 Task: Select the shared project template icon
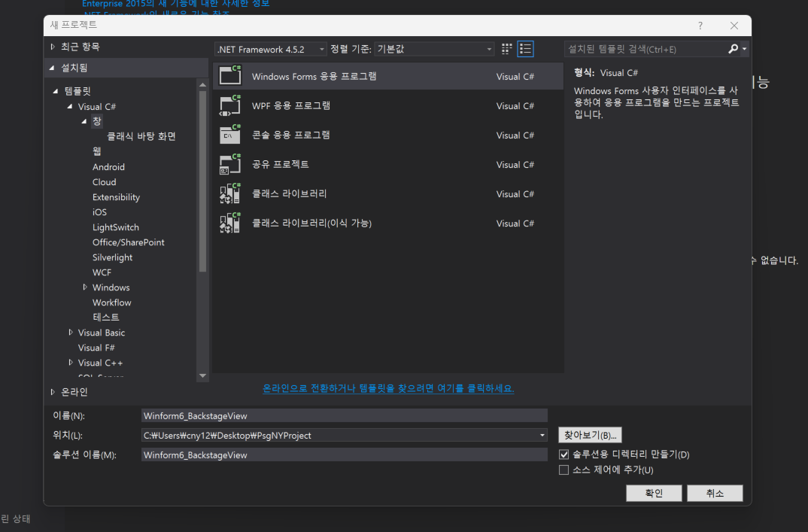coord(229,164)
